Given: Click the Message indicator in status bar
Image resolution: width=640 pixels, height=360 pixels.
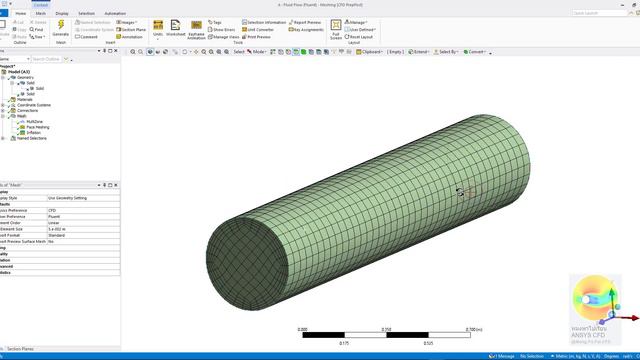Looking at the screenshot, I should point(502,356).
